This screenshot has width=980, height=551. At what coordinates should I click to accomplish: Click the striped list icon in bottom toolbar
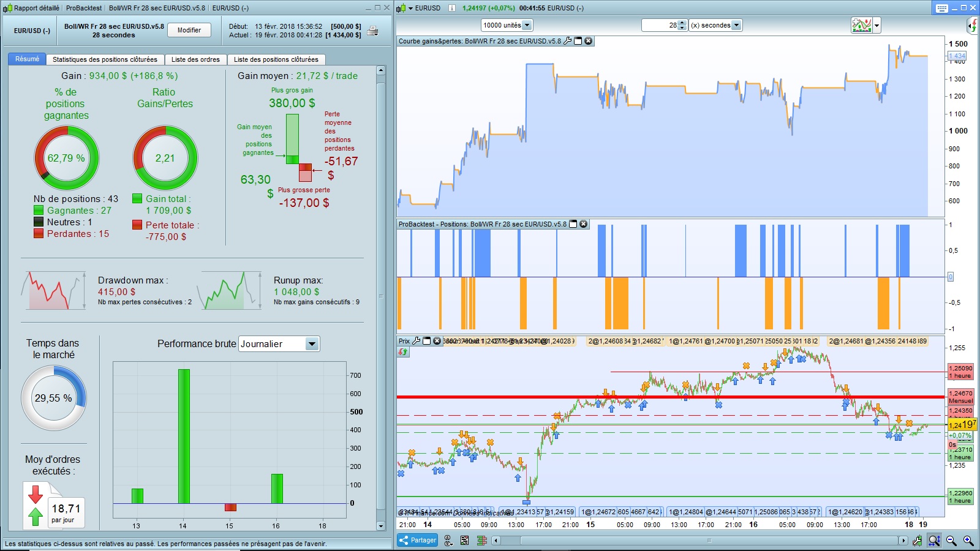pos(465,540)
